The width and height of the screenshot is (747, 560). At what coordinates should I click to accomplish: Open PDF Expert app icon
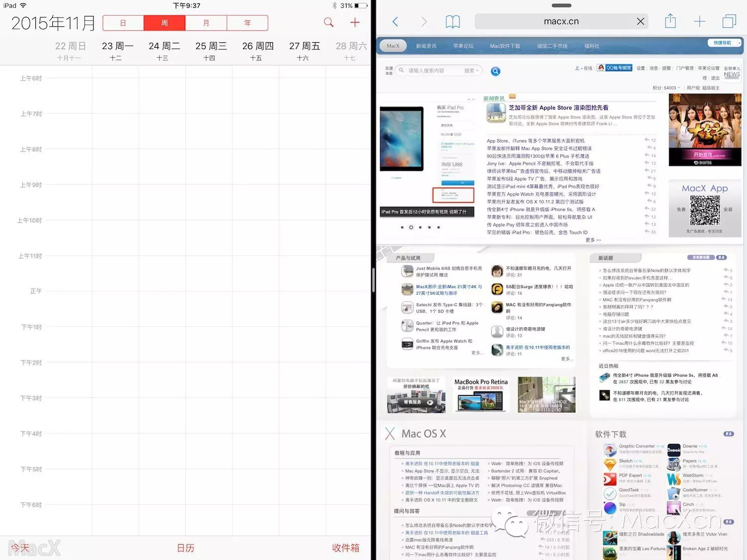(610, 479)
